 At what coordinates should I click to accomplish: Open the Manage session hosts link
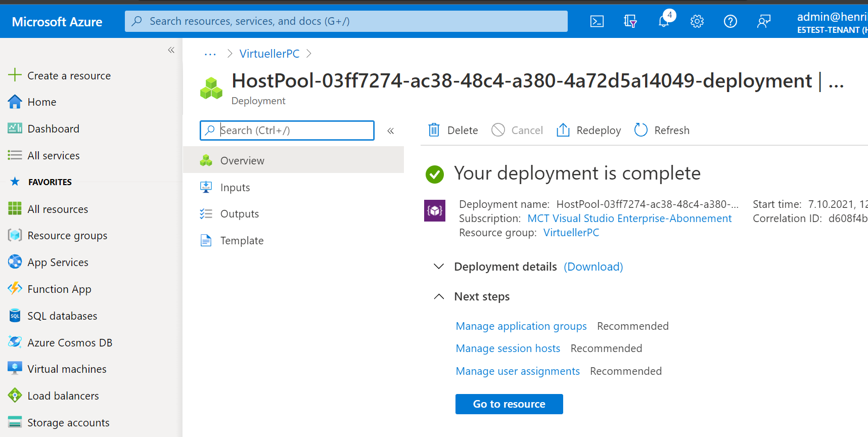pos(508,348)
